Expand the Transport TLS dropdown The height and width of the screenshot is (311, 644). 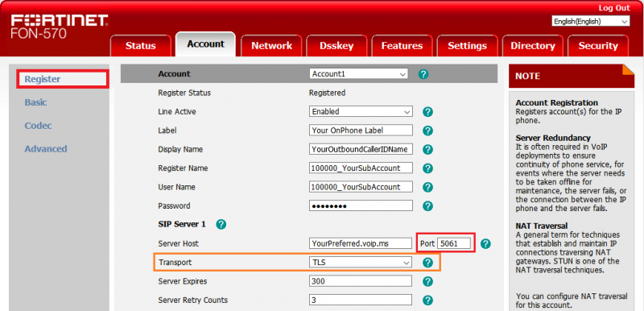click(360, 262)
